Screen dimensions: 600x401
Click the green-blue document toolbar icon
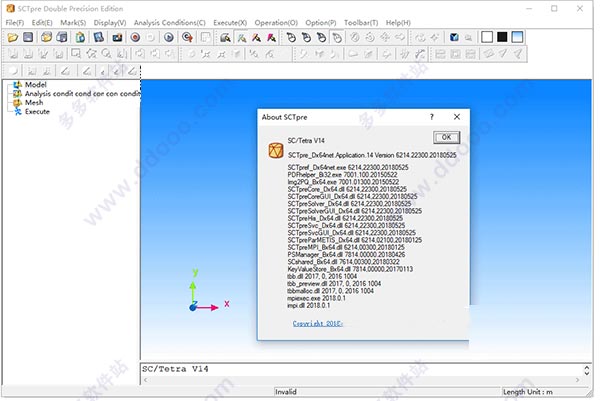(80, 37)
